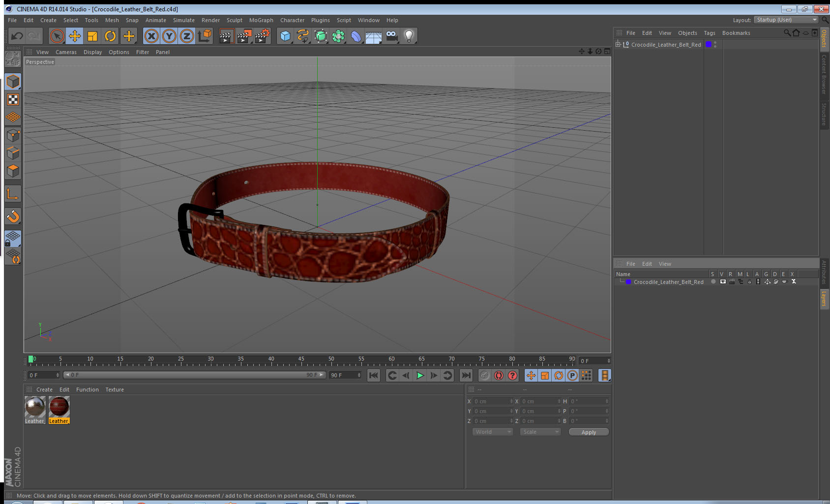
Task: Click the Undo arrow icon
Action: (17, 36)
